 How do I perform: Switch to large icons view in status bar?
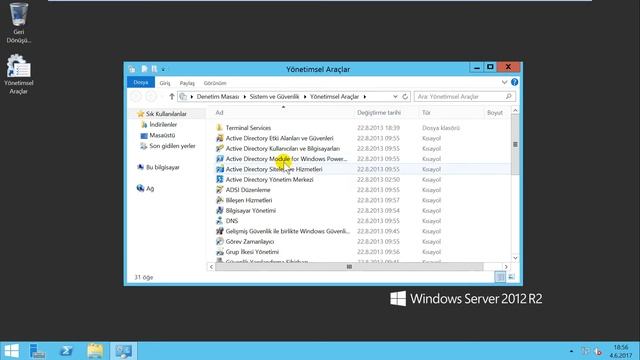[x=511, y=277]
